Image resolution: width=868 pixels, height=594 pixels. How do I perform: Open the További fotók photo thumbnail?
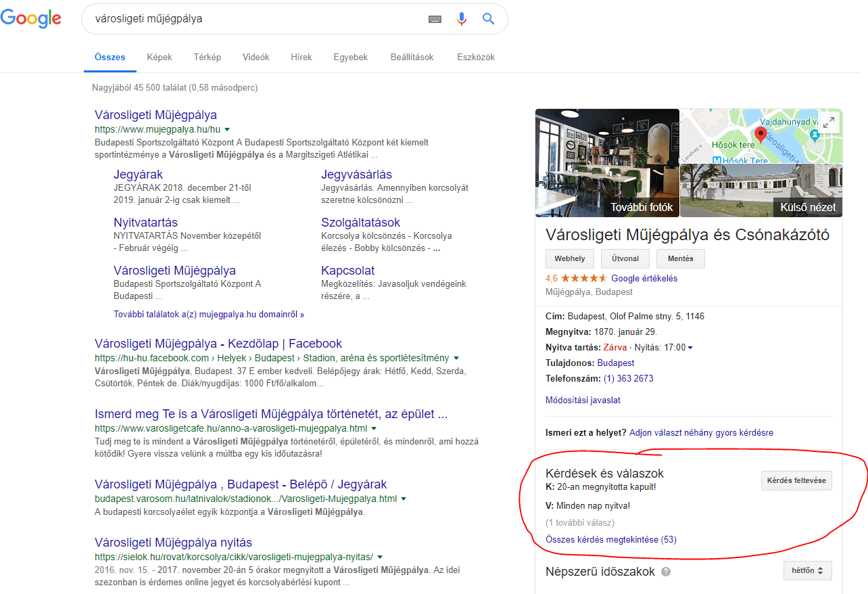tap(607, 163)
